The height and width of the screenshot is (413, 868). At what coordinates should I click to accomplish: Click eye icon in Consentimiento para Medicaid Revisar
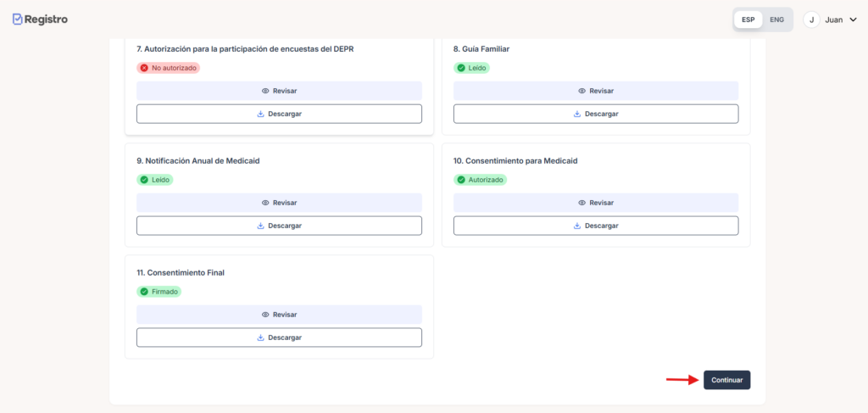tap(581, 203)
